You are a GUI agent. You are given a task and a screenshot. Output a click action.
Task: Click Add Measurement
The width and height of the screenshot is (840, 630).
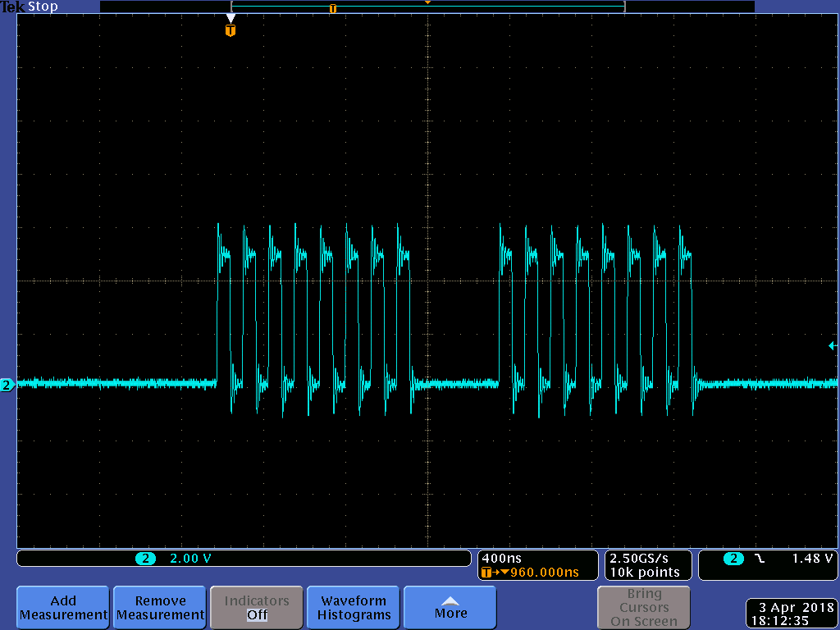pyautogui.click(x=62, y=607)
